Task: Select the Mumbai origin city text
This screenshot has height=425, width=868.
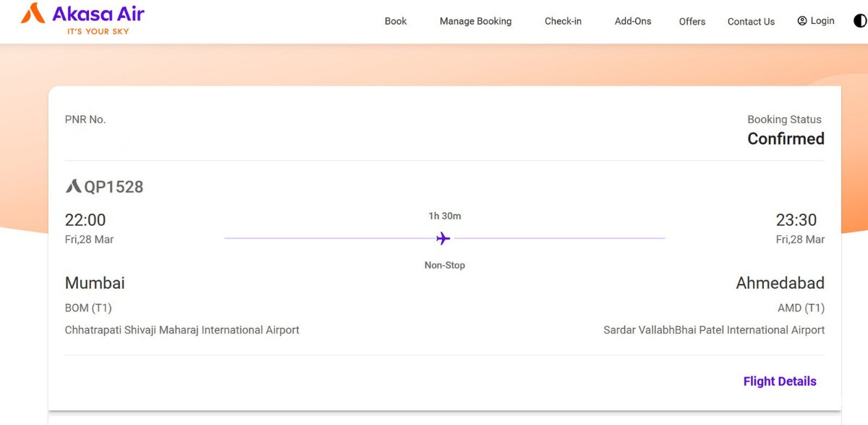Action: 95,283
